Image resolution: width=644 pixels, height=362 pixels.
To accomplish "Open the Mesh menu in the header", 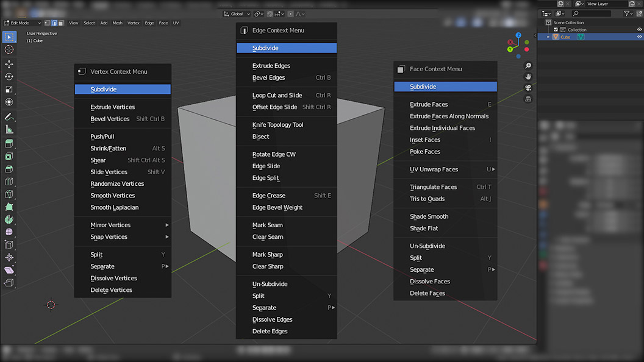I will coord(116,23).
